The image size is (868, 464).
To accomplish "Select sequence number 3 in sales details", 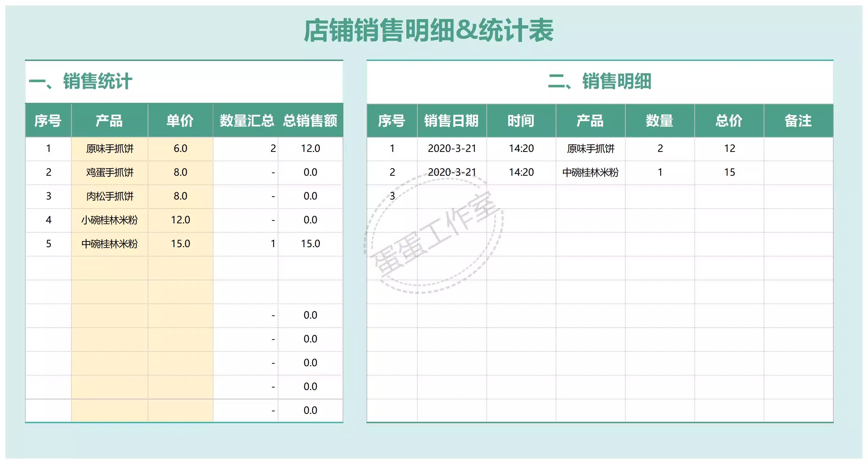I will (392, 196).
